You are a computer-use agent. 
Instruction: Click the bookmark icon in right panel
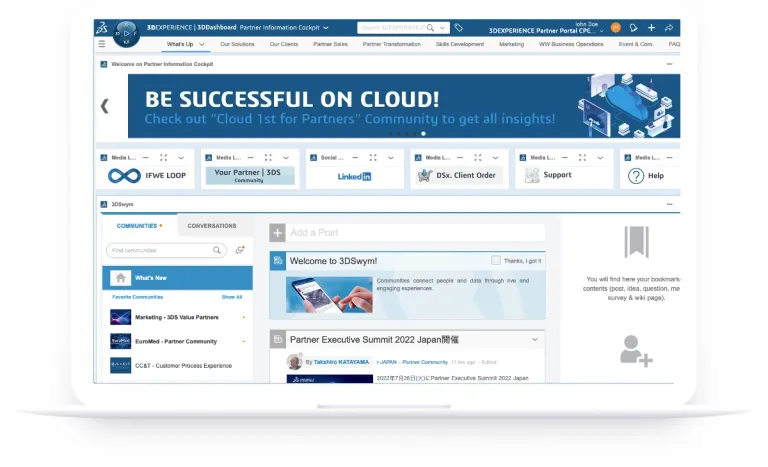tap(636, 242)
